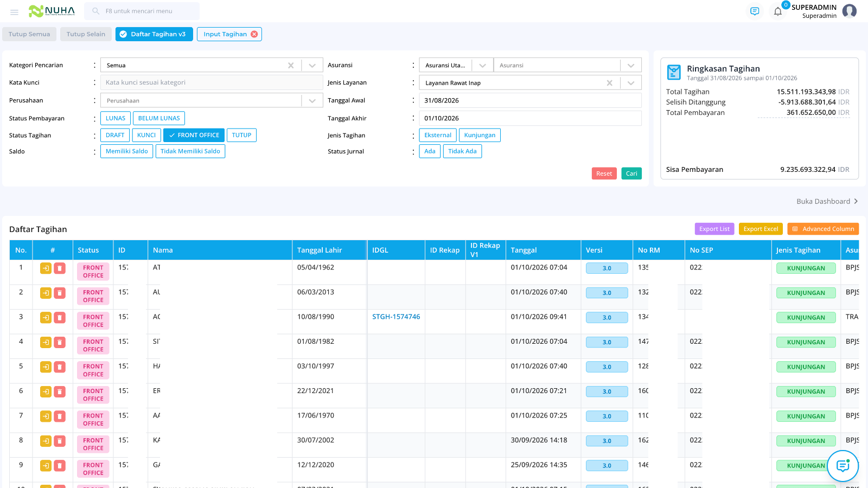Toggle the LUNAS payment status filter
This screenshot has width=868, height=488.
coord(116,118)
